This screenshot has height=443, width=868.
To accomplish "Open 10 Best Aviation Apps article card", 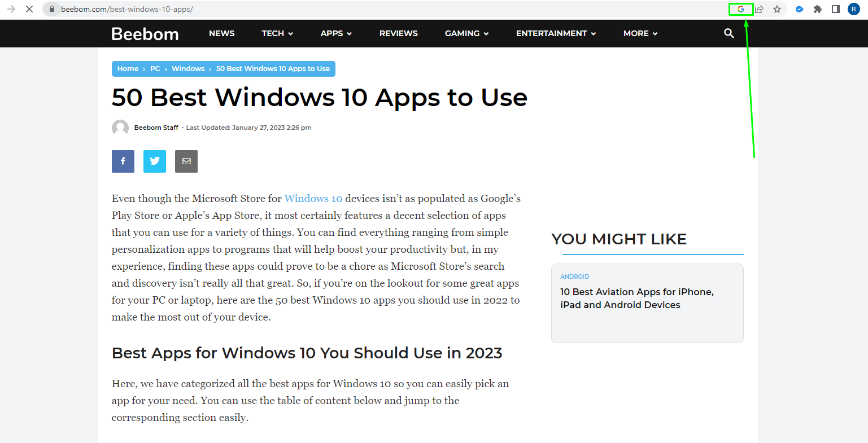I will [647, 303].
